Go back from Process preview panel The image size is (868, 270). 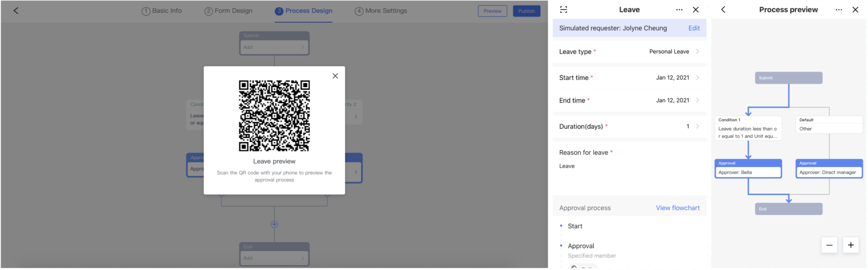click(723, 10)
